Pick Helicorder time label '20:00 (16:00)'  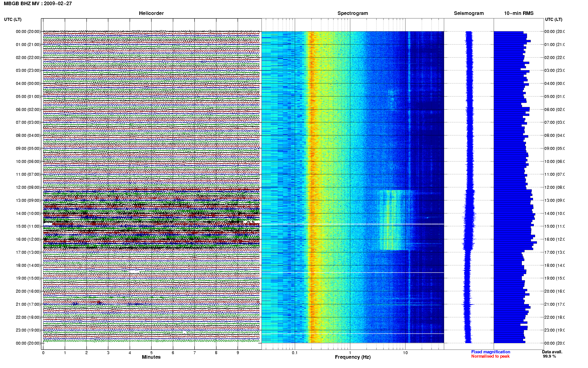pos(28,291)
